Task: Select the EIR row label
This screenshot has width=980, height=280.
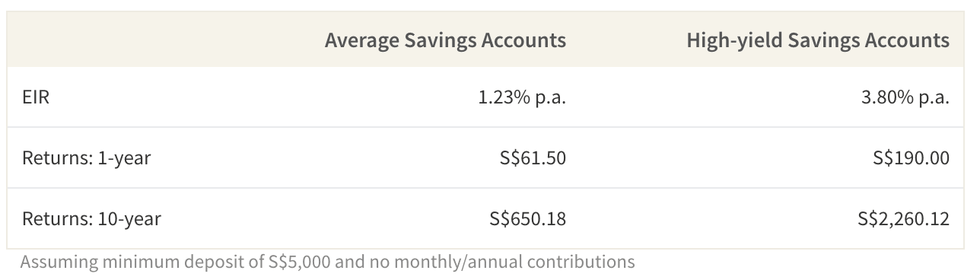Action: pyautogui.click(x=36, y=97)
